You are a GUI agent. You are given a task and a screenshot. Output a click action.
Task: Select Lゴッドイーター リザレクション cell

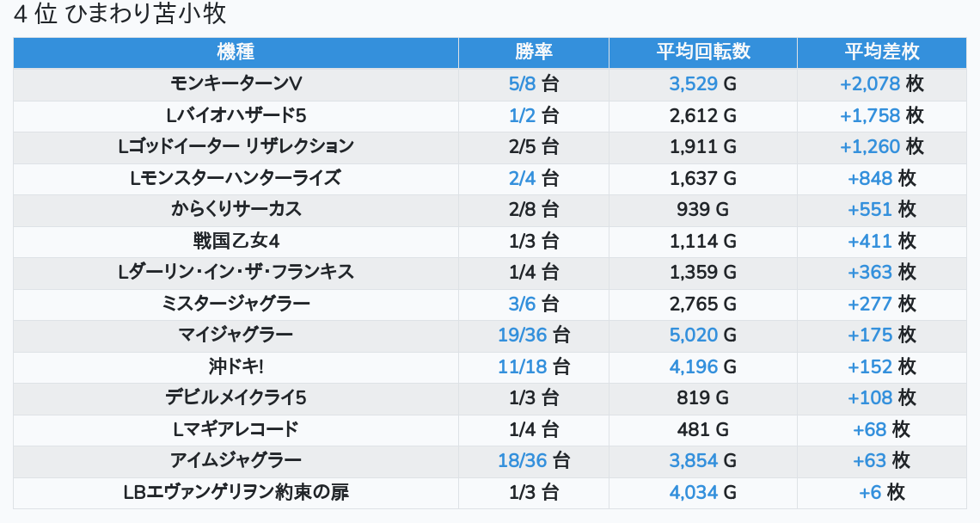[x=236, y=146]
